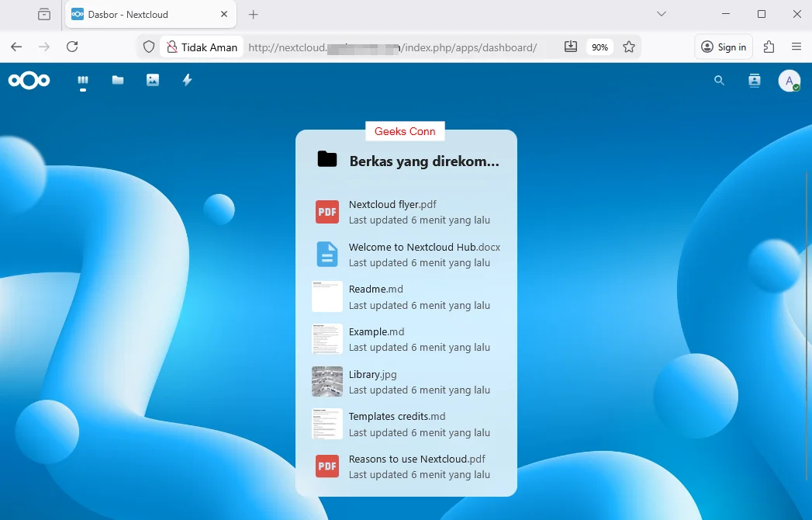Open the Dashboard grid icon
The width and height of the screenshot is (812, 520).
click(x=82, y=80)
